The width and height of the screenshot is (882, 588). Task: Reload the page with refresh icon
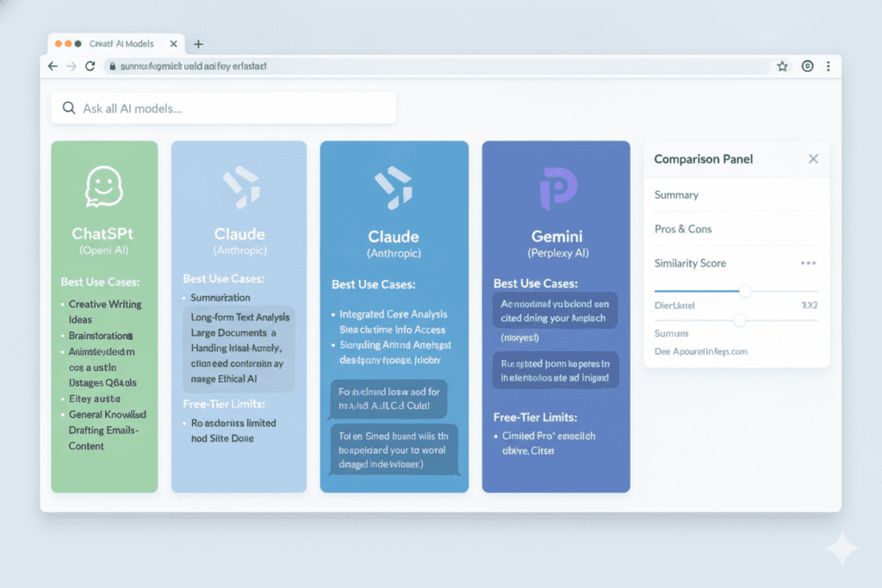90,66
